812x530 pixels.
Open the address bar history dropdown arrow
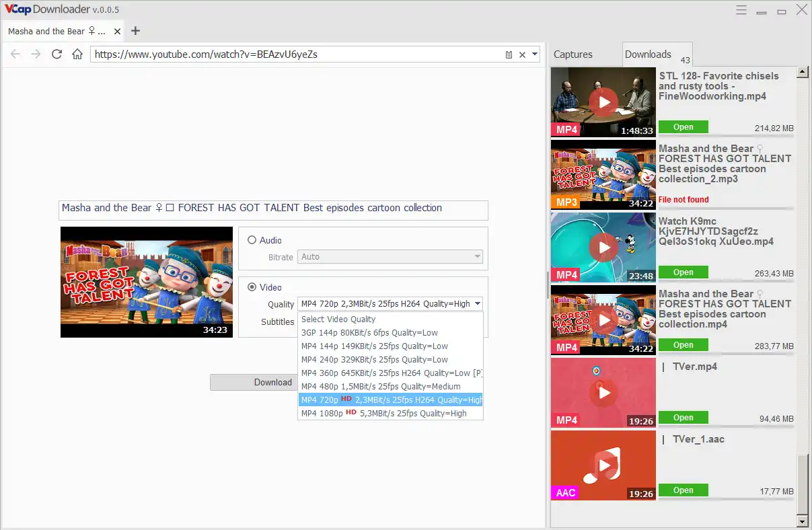[x=534, y=54]
